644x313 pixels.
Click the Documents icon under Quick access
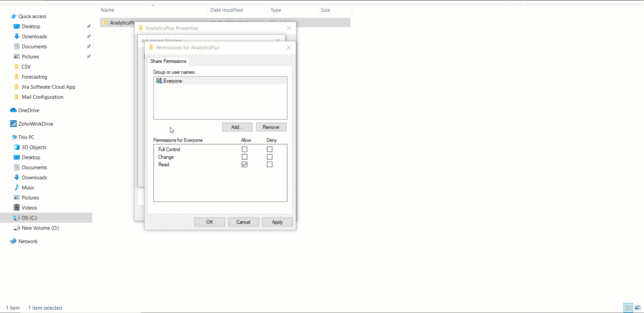point(17,46)
